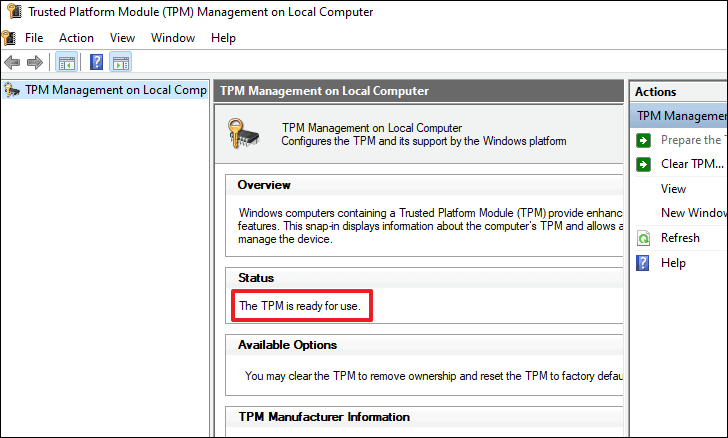Viewport: 728px width, 438px height.
Task: Open the Action menu
Action: pos(76,38)
